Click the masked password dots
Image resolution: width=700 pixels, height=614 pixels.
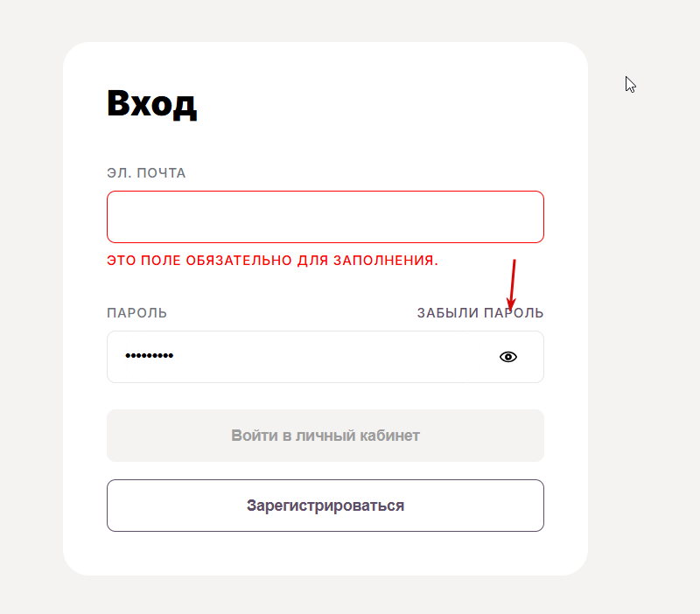[x=149, y=356]
